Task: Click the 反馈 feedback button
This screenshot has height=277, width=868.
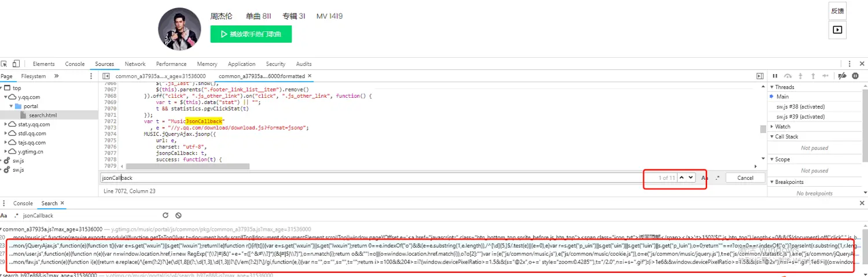Action: point(837,11)
